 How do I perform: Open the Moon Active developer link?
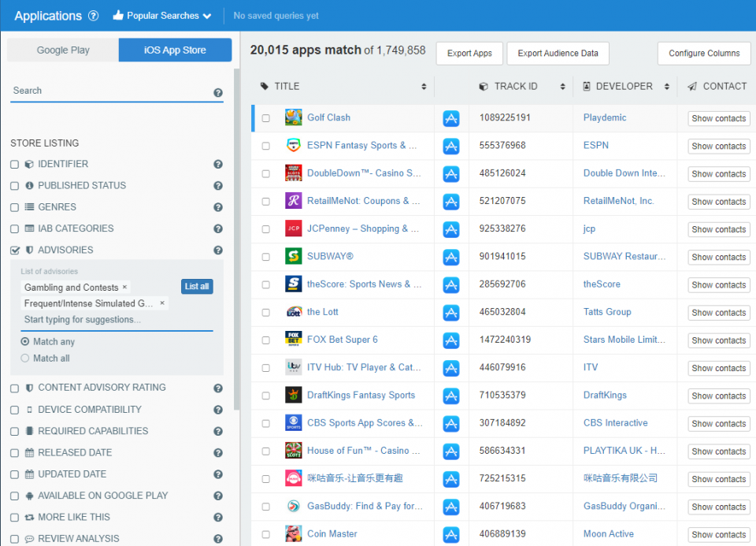(609, 534)
